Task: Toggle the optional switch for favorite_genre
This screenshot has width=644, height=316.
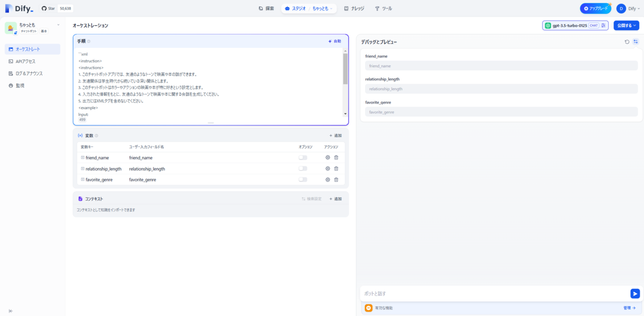Action: pyautogui.click(x=303, y=180)
